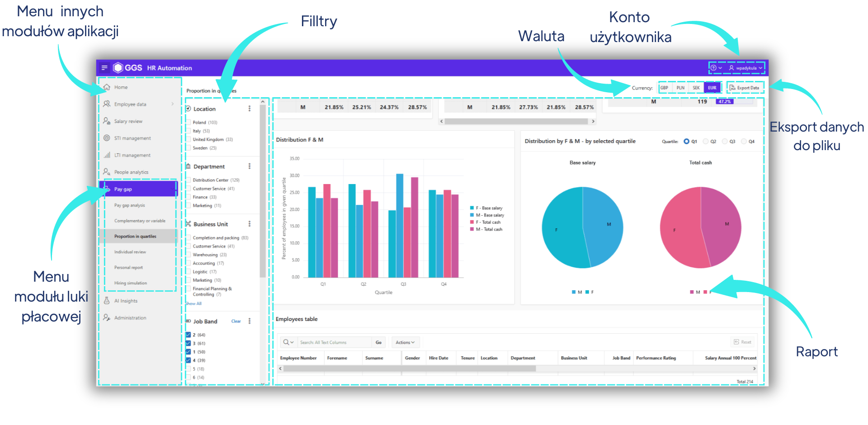
Task: Open People analytics sidebar icon
Action: click(x=107, y=172)
